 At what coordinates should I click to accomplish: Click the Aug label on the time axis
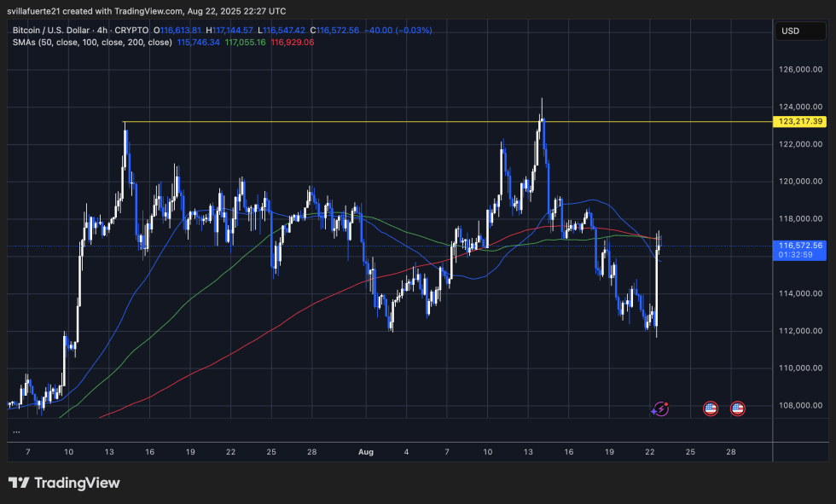coord(366,451)
